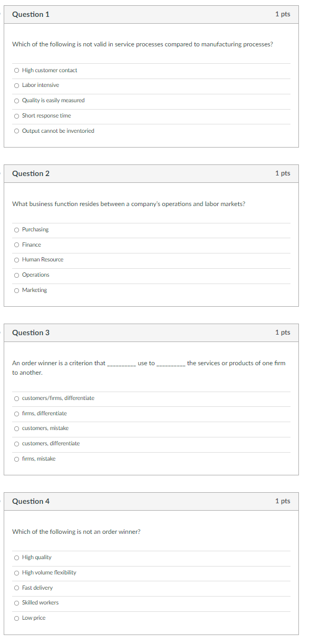Pick "Operations" answer choice

tap(16, 275)
